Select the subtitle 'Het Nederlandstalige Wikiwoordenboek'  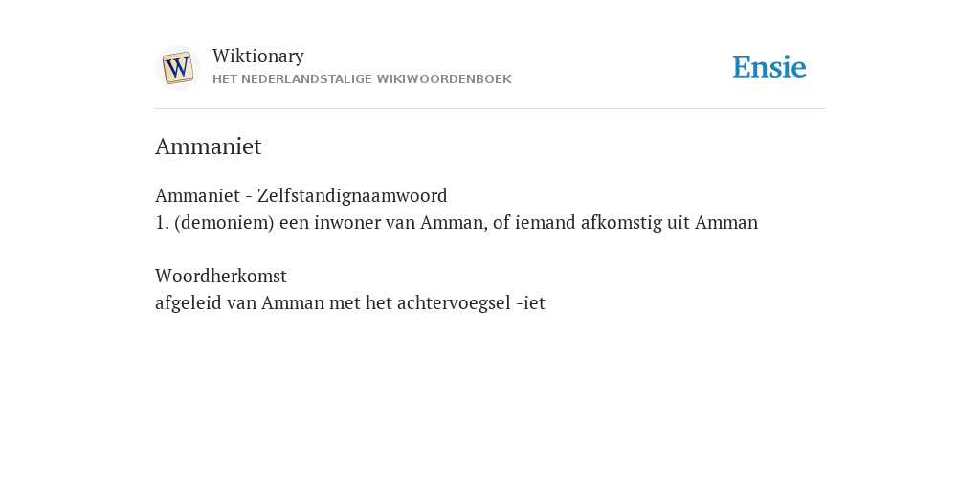(362, 79)
